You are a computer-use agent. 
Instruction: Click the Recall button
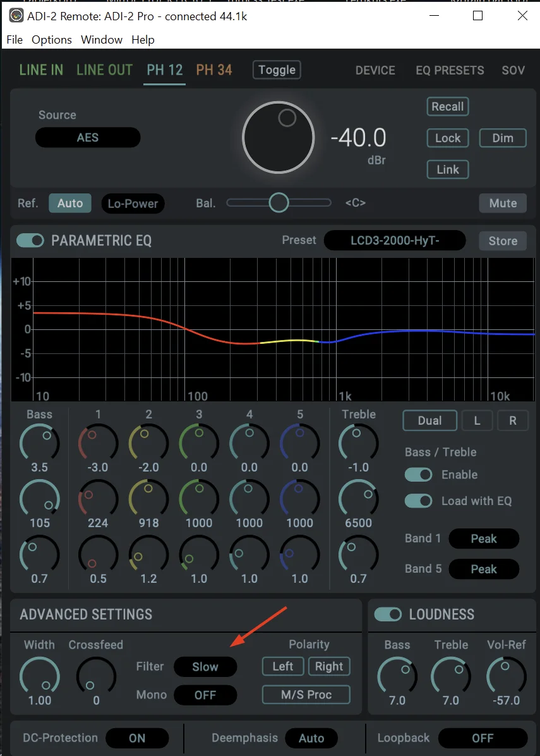coord(448,107)
